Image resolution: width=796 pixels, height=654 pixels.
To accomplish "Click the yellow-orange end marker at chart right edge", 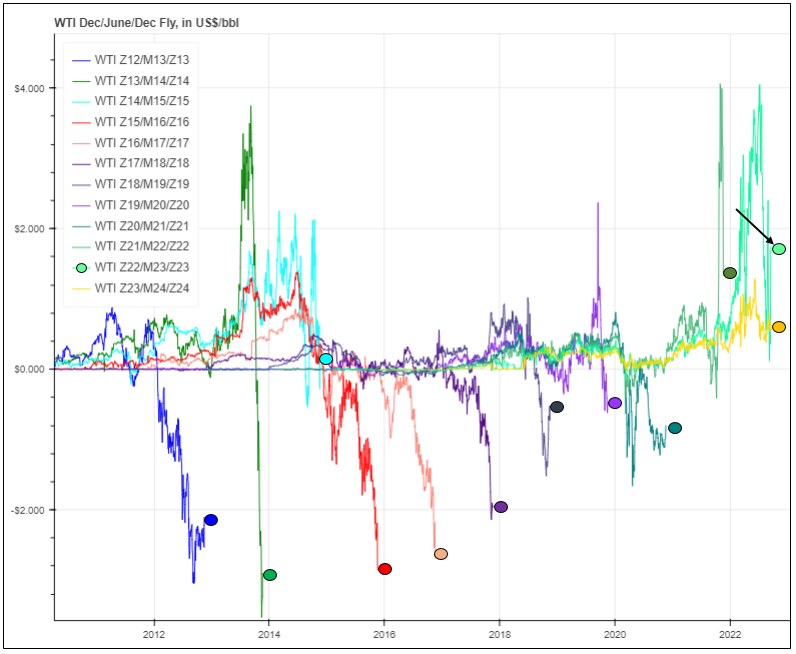I will point(779,327).
